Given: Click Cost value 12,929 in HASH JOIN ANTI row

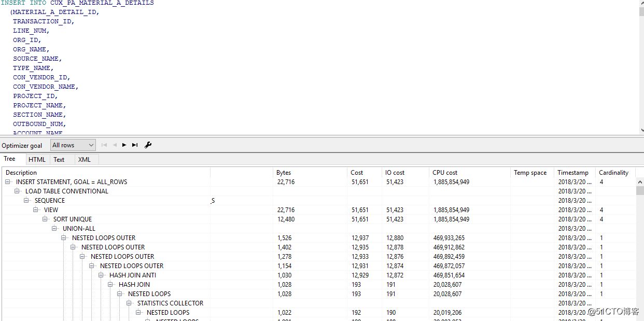Looking at the screenshot, I should pos(360,275).
